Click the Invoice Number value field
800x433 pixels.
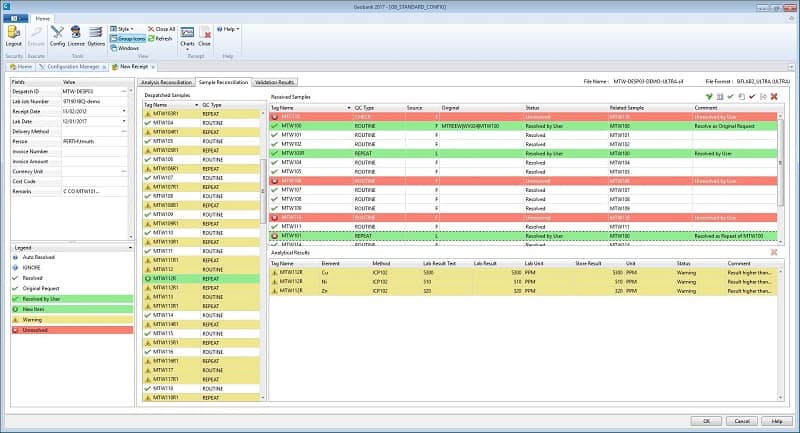95,152
